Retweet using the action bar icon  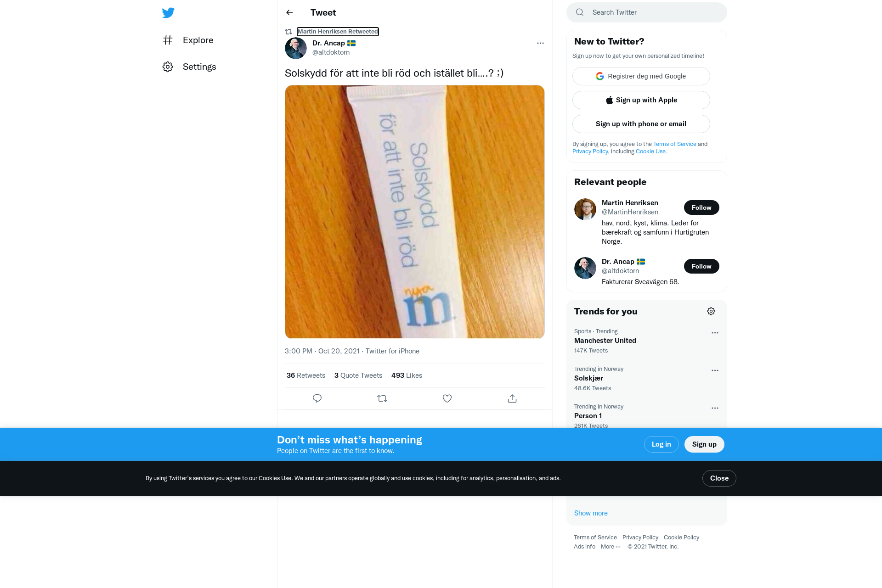(382, 398)
